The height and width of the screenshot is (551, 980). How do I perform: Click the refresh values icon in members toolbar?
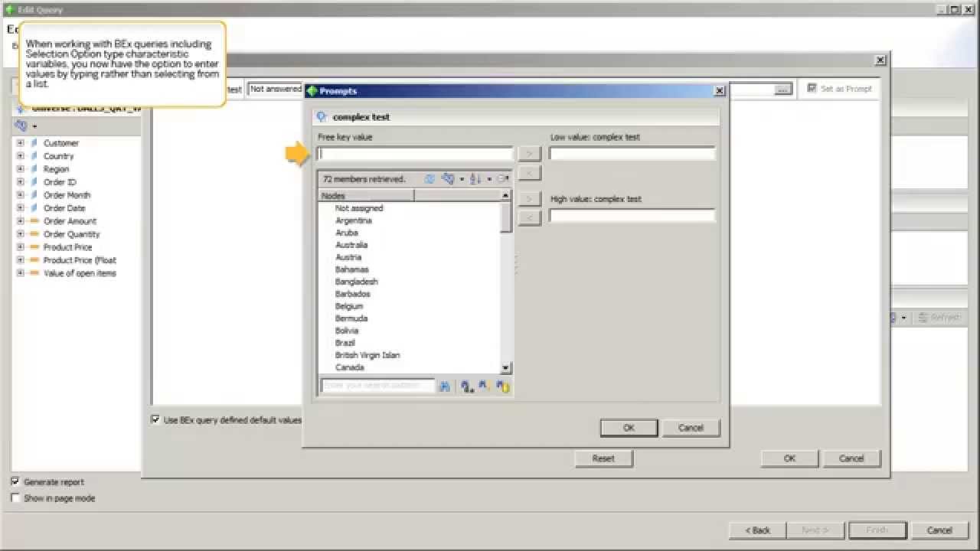pyautogui.click(x=430, y=179)
